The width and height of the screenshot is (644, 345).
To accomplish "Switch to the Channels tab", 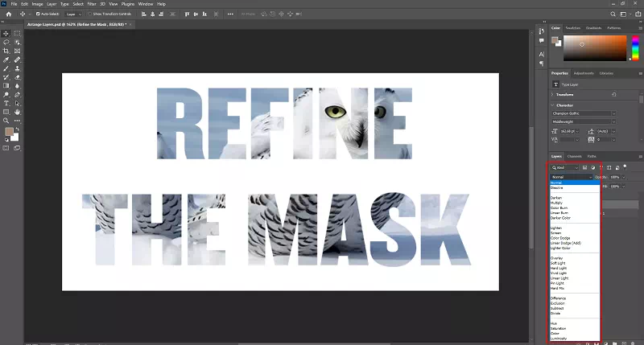I will (574, 156).
